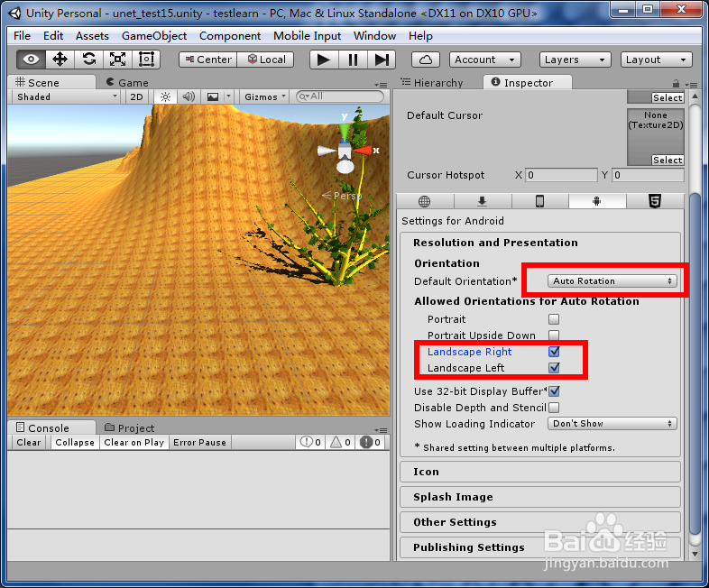Step forward one frame
The width and height of the screenshot is (709, 588).
click(x=382, y=60)
